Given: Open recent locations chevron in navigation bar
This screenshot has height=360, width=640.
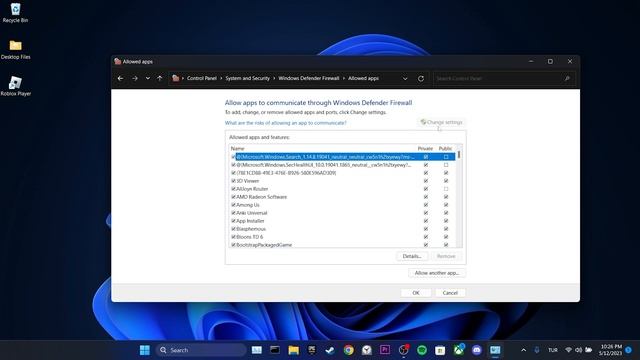Looking at the screenshot, I should 148,78.
